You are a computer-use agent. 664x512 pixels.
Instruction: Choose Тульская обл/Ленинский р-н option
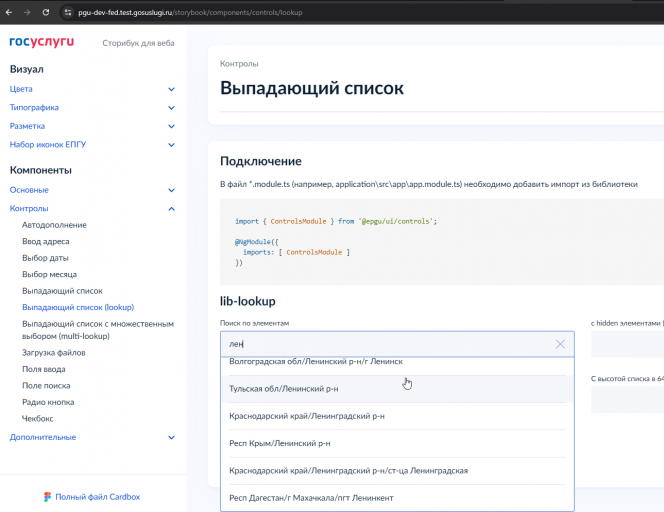click(x=397, y=389)
